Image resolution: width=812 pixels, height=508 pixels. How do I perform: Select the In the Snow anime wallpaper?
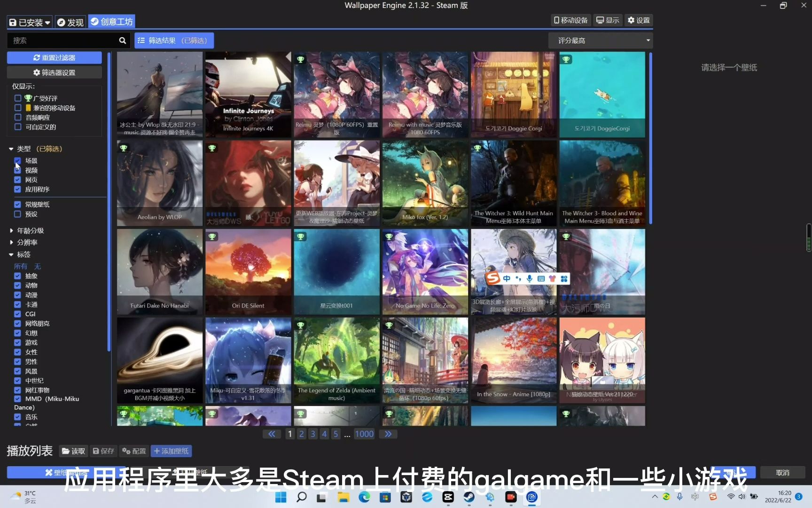[514, 360]
